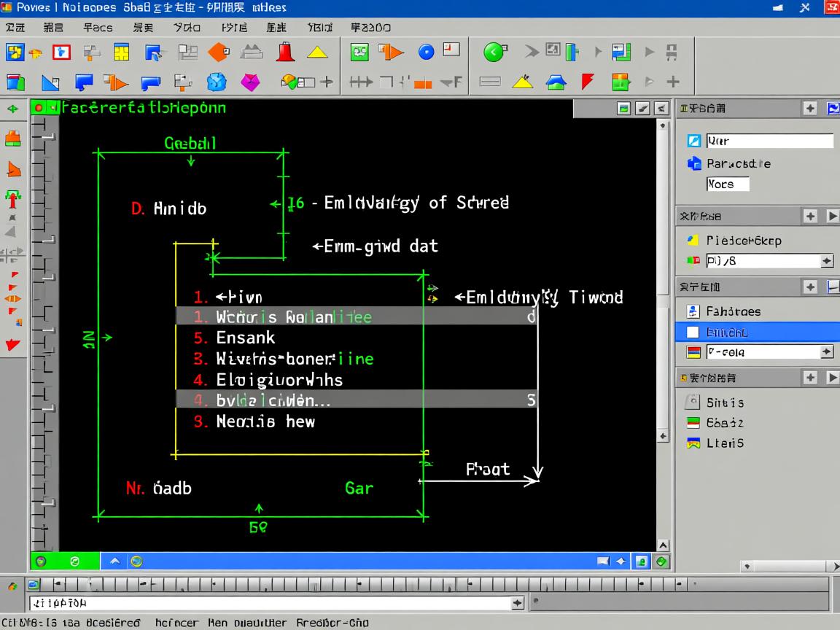840x630 pixels.
Task: Select the red bell-shaped tool icon
Action: click(x=285, y=52)
